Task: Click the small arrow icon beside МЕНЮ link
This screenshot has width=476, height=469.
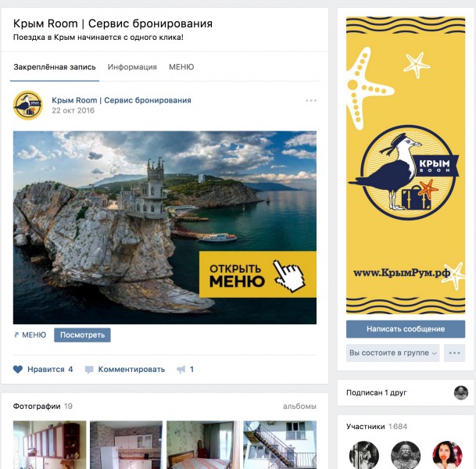Action: (x=16, y=335)
